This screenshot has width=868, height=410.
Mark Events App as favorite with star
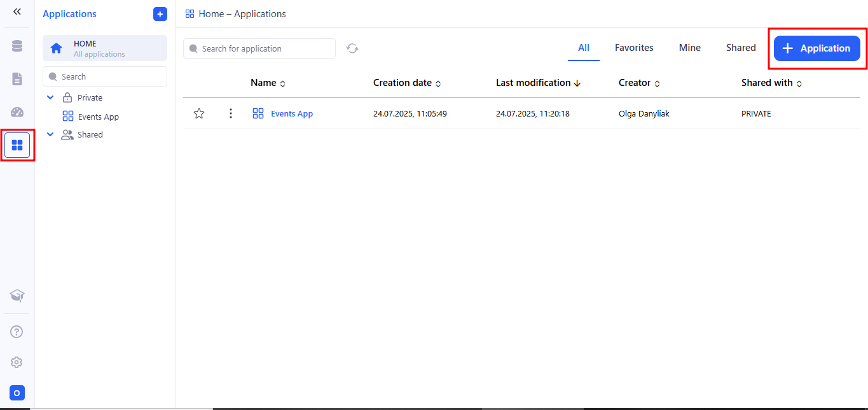pyautogui.click(x=199, y=113)
